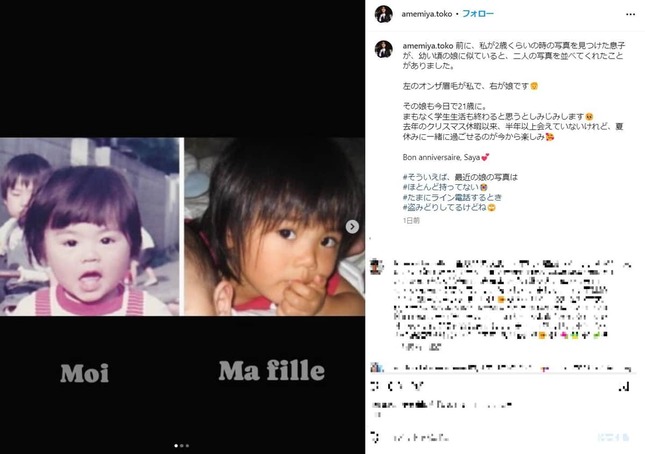Click the フォロー follow button

point(478,14)
